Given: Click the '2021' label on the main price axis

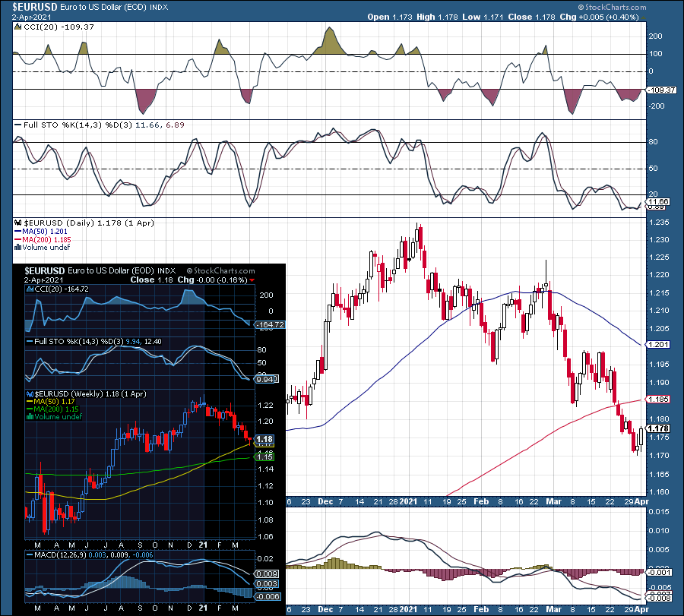Looking at the screenshot, I should pos(408,501).
